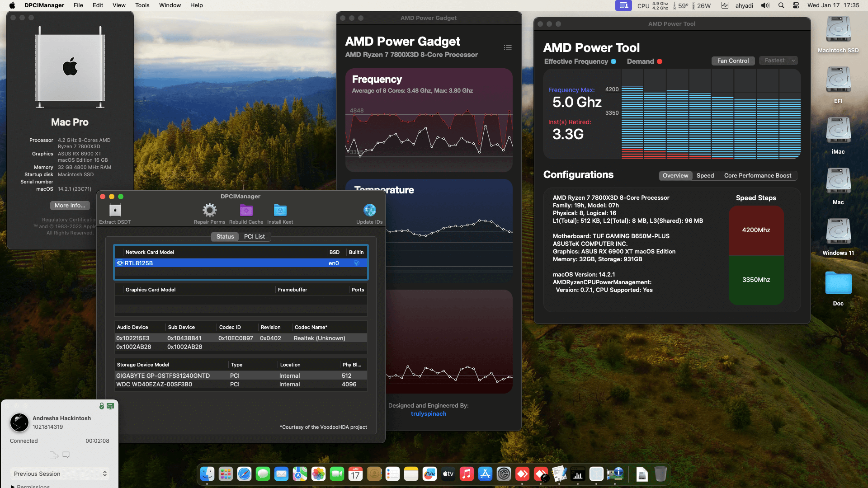Click the date and time in the menu bar
868x488 pixels.
[x=833, y=5]
